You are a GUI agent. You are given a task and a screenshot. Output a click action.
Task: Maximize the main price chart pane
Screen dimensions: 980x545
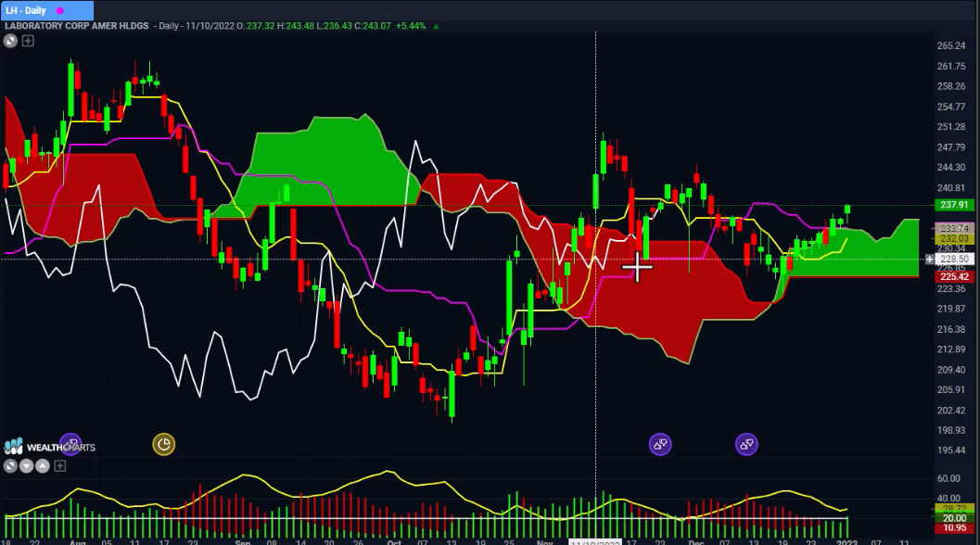click(x=10, y=41)
